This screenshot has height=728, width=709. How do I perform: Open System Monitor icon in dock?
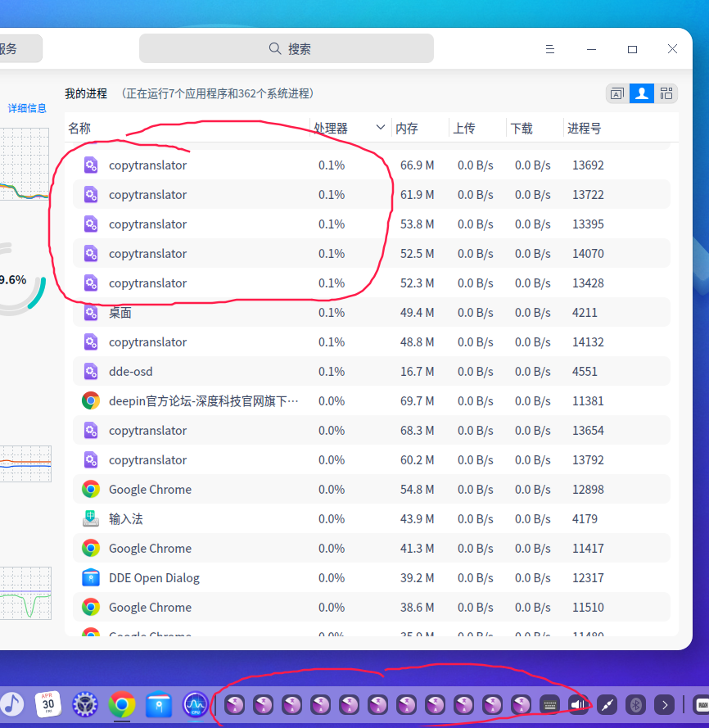tap(196, 704)
